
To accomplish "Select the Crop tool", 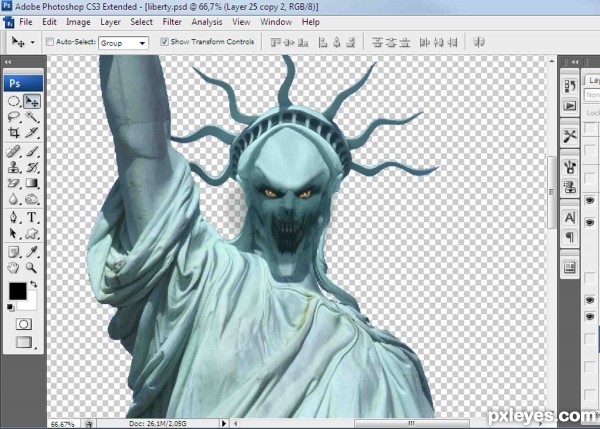I will click(x=14, y=132).
